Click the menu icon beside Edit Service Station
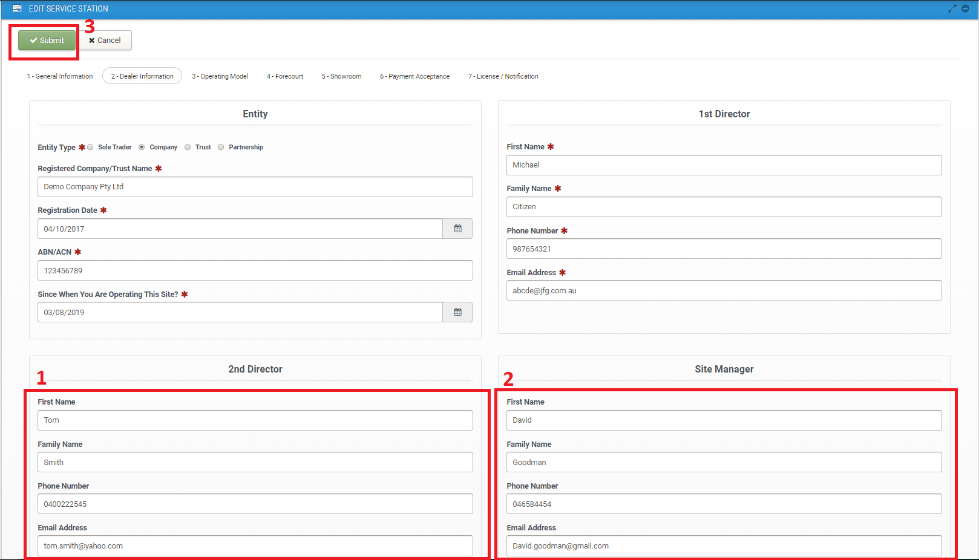The image size is (979, 560). [17, 8]
